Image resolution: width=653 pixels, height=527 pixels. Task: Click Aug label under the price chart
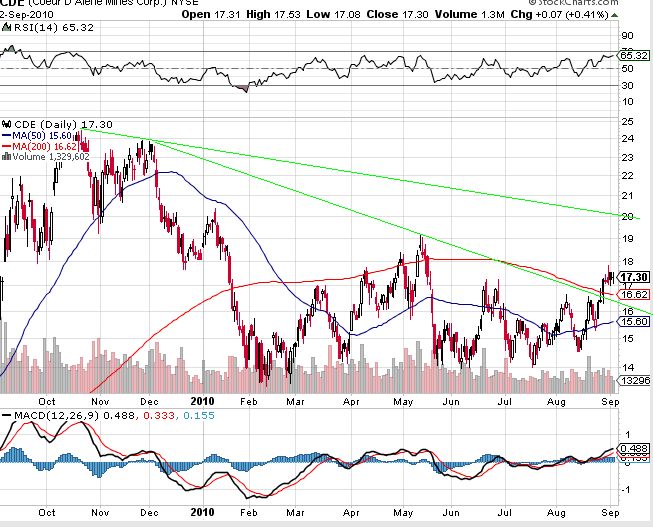(x=556, y=402)
